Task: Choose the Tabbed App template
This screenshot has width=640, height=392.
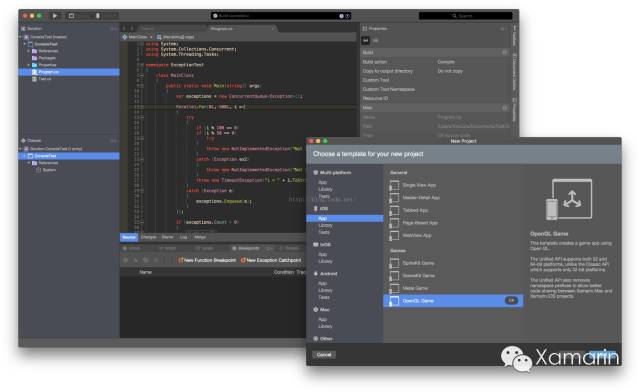Action: (409, 210)
